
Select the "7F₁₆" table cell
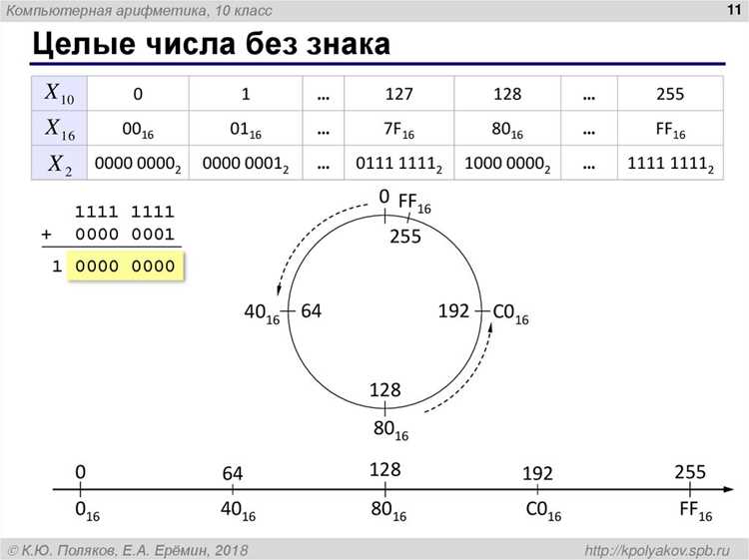398,128
